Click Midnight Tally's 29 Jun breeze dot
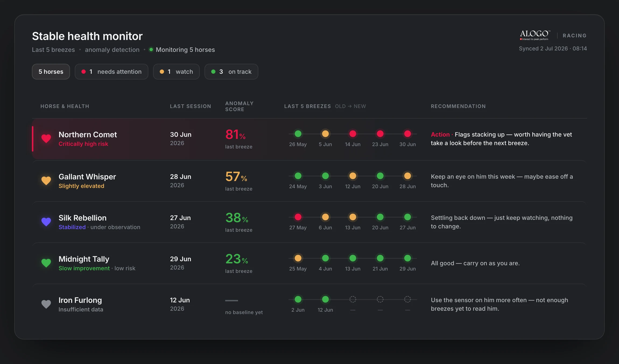619x364 pixels. click(408, 258)
